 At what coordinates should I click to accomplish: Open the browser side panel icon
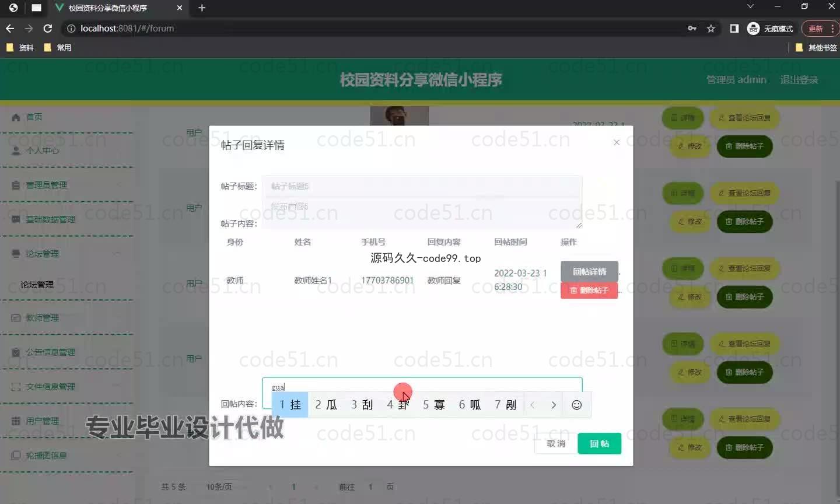click(734, 29)
